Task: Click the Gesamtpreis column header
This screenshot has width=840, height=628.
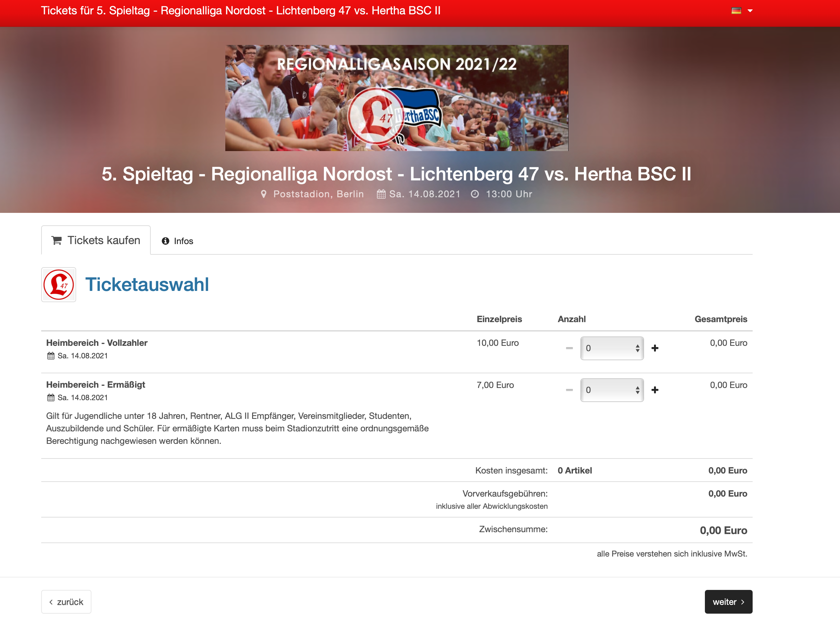Action: pyautogui.click(x=721, y=319)
